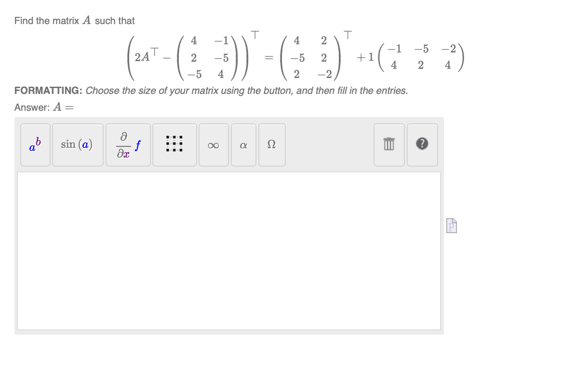The width and height of the screenshot is (562, 392).
Task: Open the sin(a) functions palette
Action: click(78, 145)
